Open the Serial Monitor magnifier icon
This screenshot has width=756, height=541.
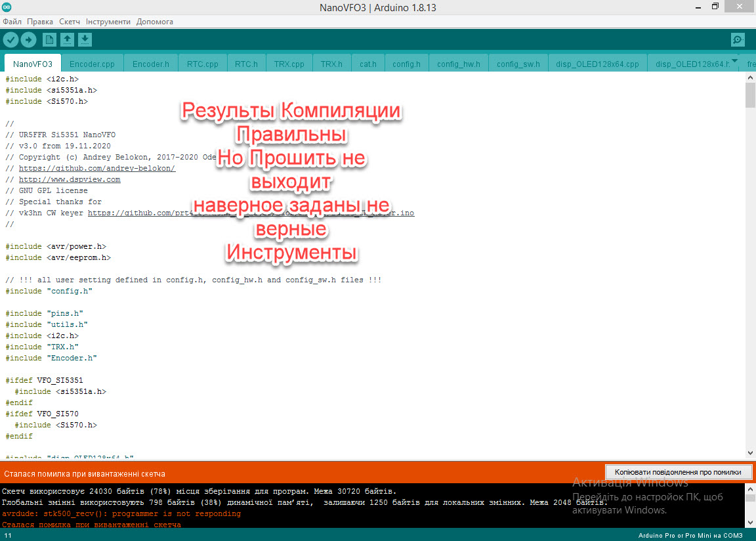738,40
